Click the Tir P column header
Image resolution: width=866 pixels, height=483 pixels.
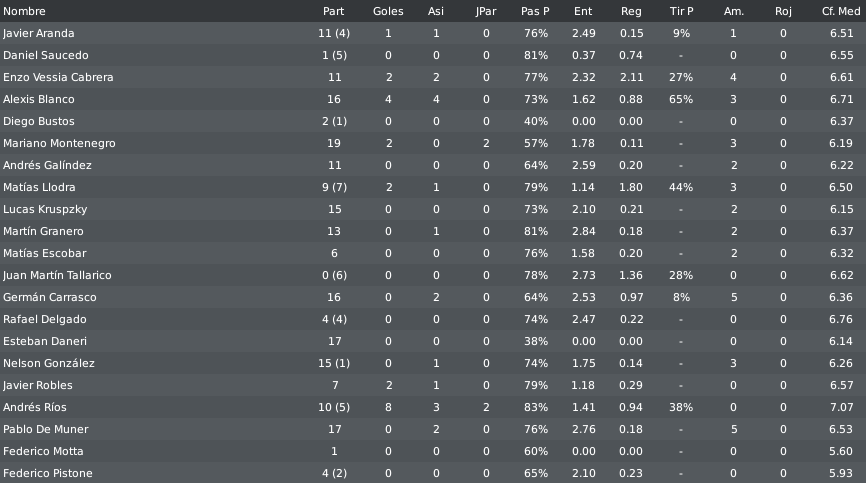pos(681,11)
